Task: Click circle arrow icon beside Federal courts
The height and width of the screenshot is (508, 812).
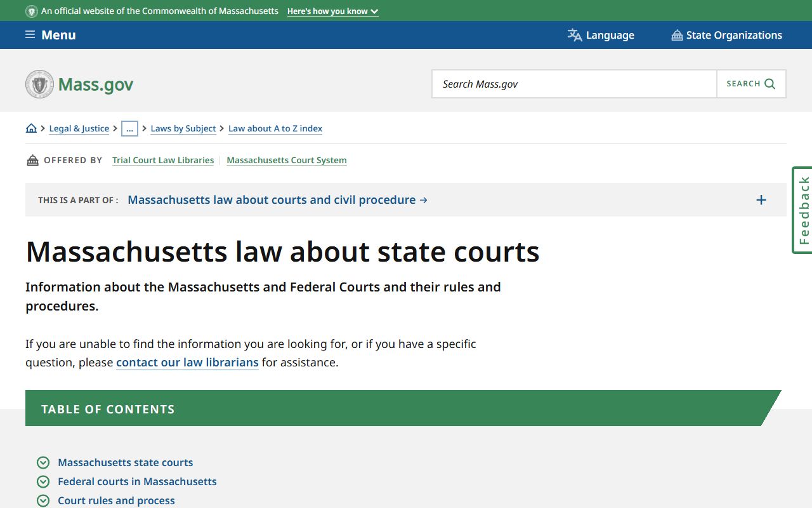Action: click(43, 481)
